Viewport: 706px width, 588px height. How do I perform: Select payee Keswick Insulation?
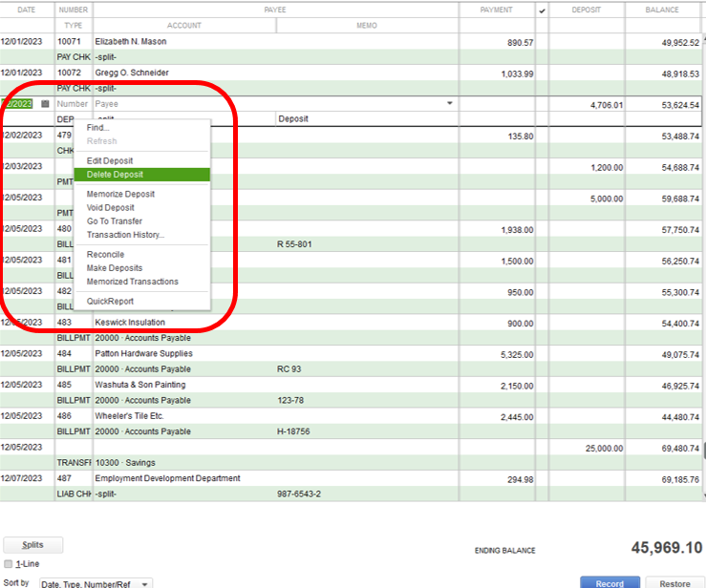point(130,322)
